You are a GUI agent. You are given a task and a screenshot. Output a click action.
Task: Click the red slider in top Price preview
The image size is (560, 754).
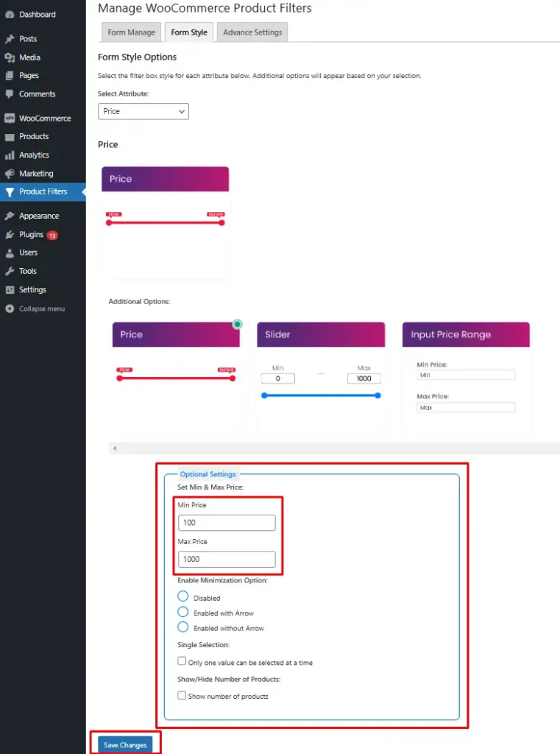166,222
